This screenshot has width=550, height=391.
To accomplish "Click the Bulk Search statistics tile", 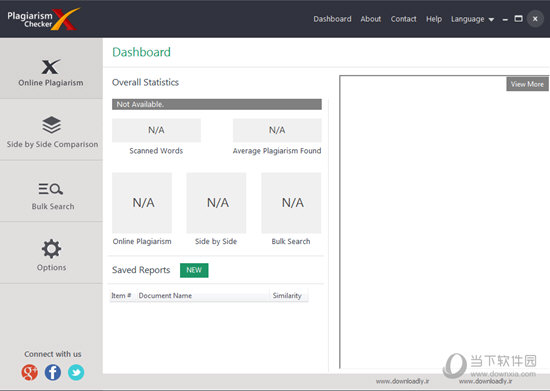I will pyautogui.click(x=291, y=203).
